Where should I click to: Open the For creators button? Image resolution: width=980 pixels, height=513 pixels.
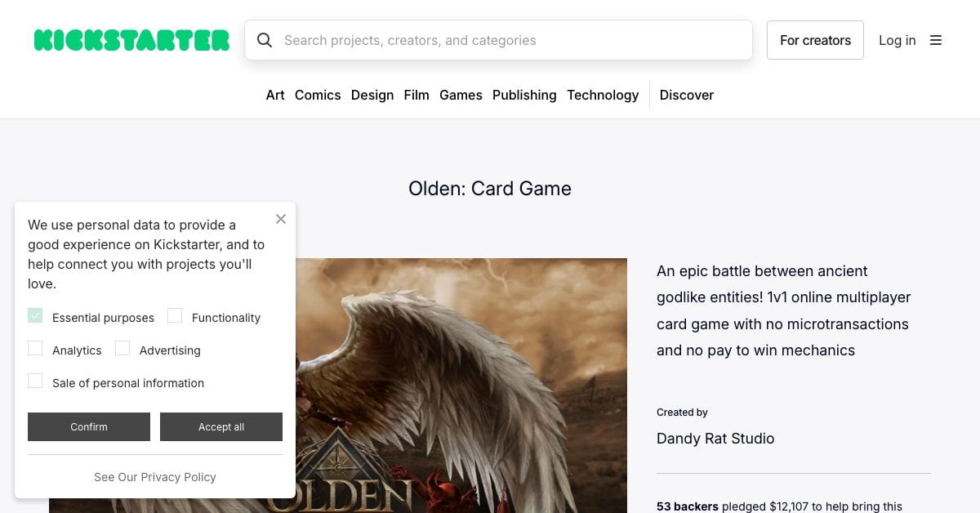pos(815,40)
